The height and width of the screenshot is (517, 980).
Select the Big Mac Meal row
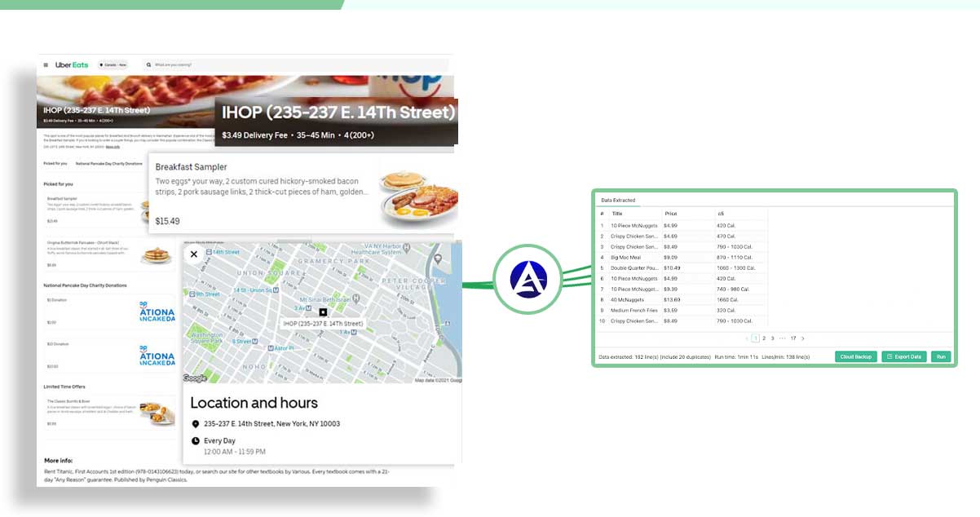[x=682, y=257]
